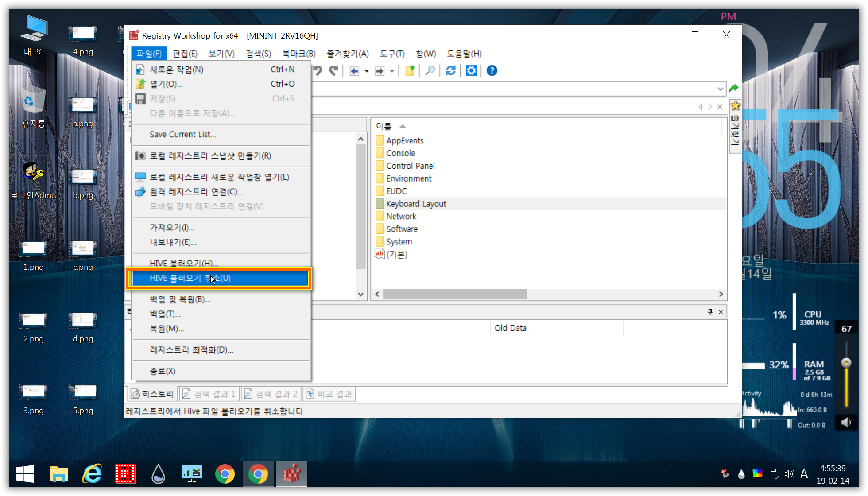The width and height of the screenshot is (868, 496).
Task: Select the 휴지통 recycle bin icon
Action: pos(34,107)
